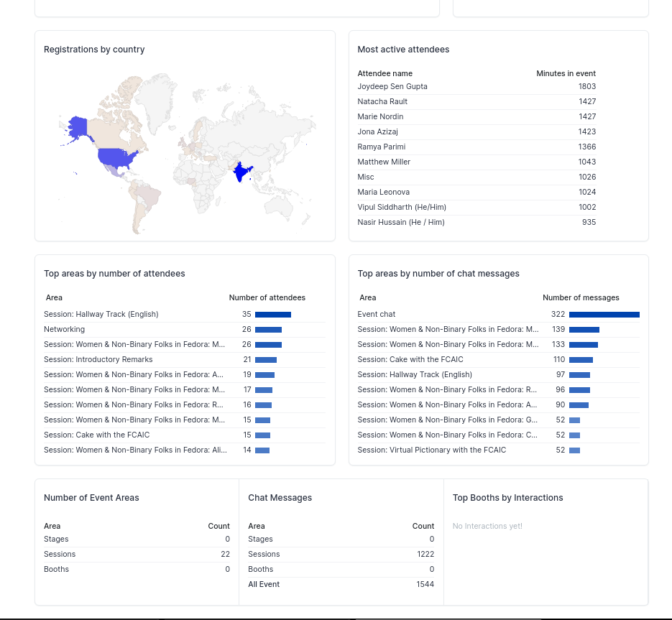Click the Hallway Track attendees bar
Viewport: 672px width, 620px height.
click(x=273, y=315)
